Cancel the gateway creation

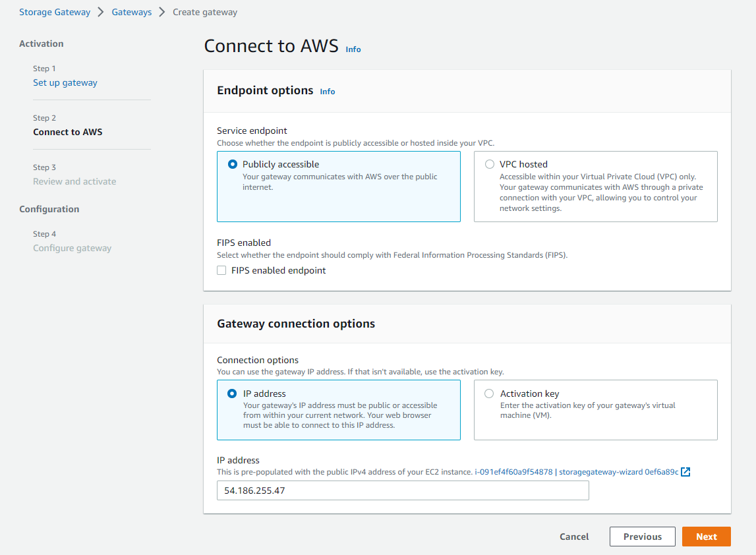tap(574, 537)
